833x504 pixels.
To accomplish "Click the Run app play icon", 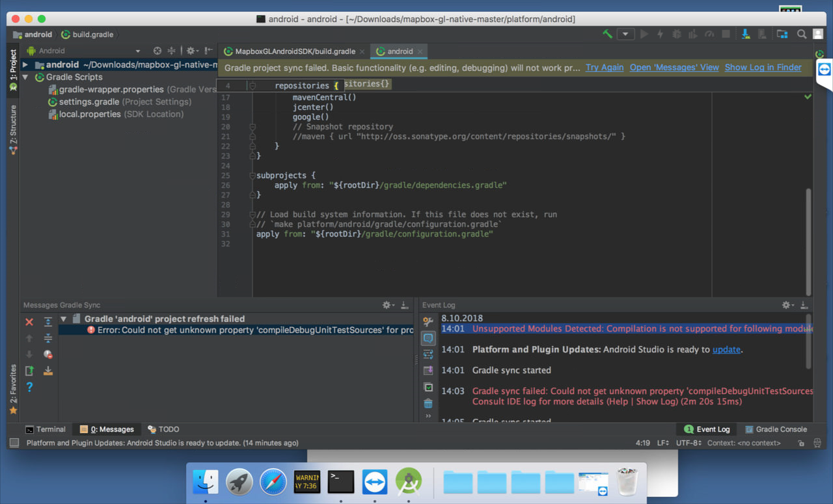I will pos(644,34).
